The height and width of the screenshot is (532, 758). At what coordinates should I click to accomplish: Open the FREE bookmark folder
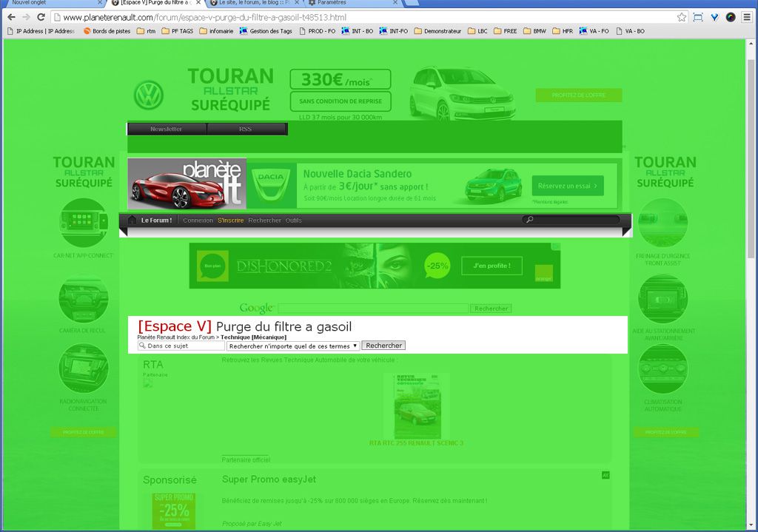tap(505, 31)
